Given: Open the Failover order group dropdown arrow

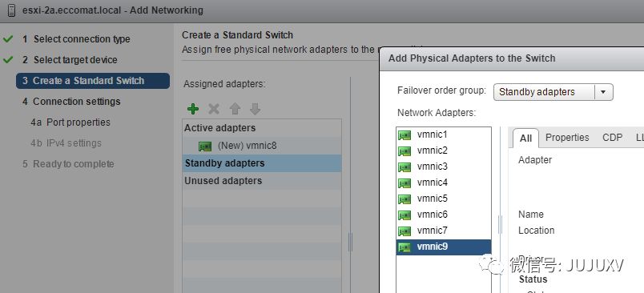Looking at the screenshot, I should pyautogui.click(x=603, y=92).
